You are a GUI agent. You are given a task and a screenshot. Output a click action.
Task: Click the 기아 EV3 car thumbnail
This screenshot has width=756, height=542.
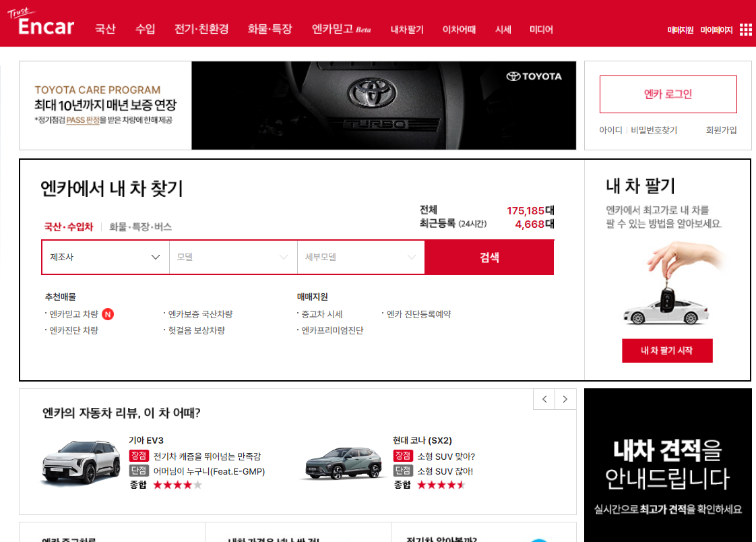click(80, 462)
